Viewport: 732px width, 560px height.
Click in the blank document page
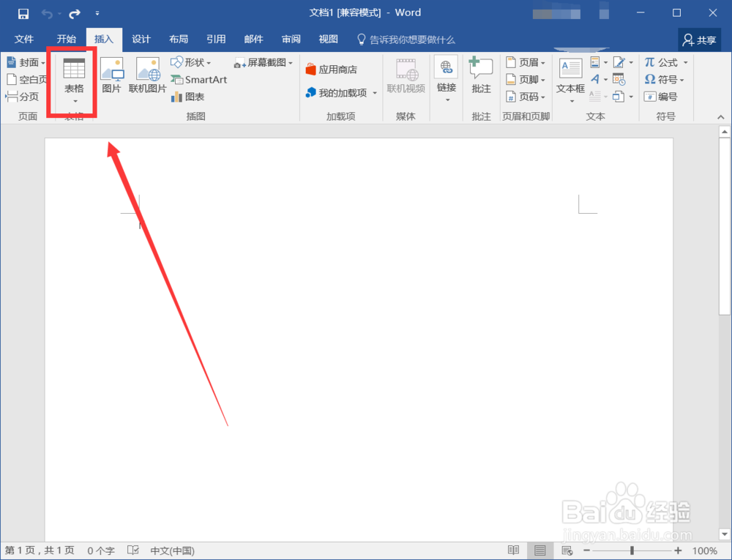tap(359, 339)
